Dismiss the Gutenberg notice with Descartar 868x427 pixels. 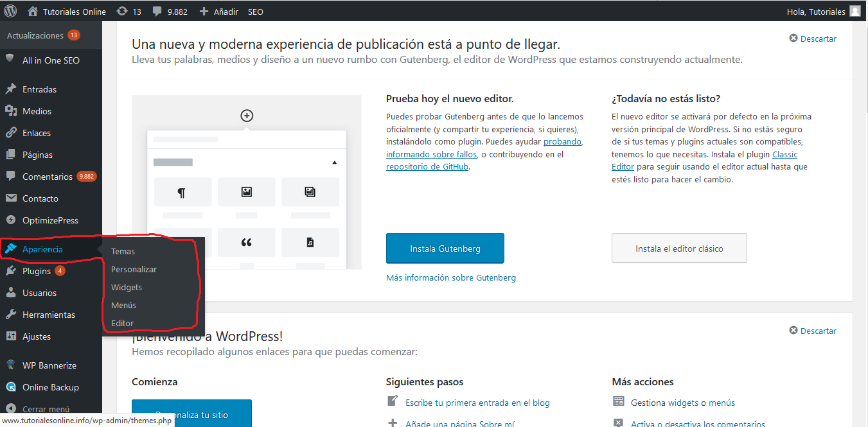pos(813,39)
